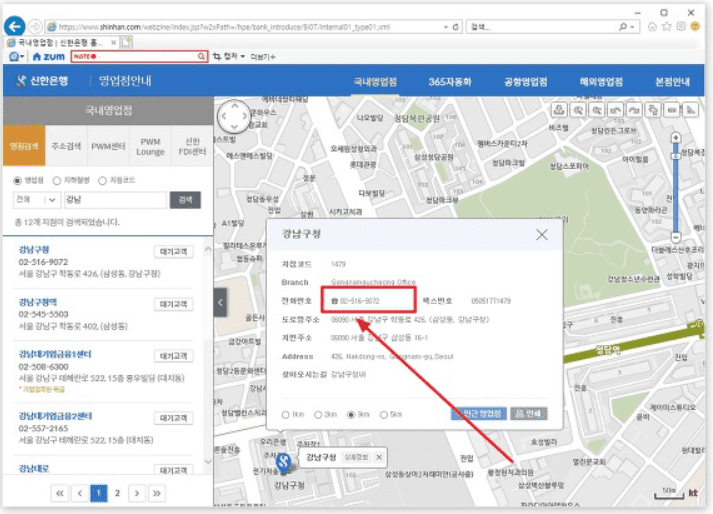Open browser settings gear icon
Screen dimensions: 713x514
click(x=681, y=27)
